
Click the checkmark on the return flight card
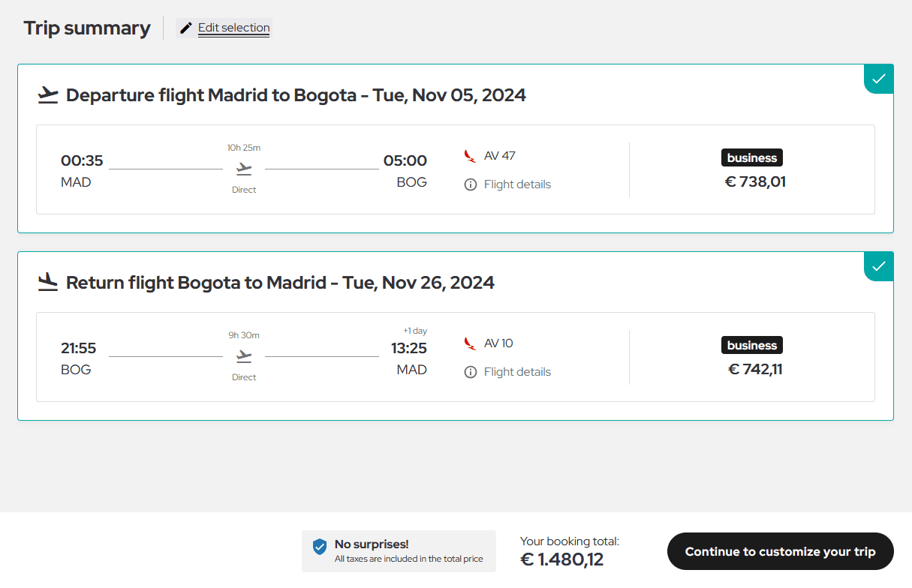[x=878, y=265]
